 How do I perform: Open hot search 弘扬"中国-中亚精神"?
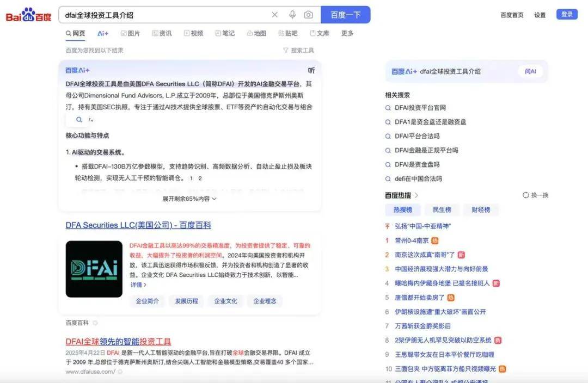tap(422, 226)
